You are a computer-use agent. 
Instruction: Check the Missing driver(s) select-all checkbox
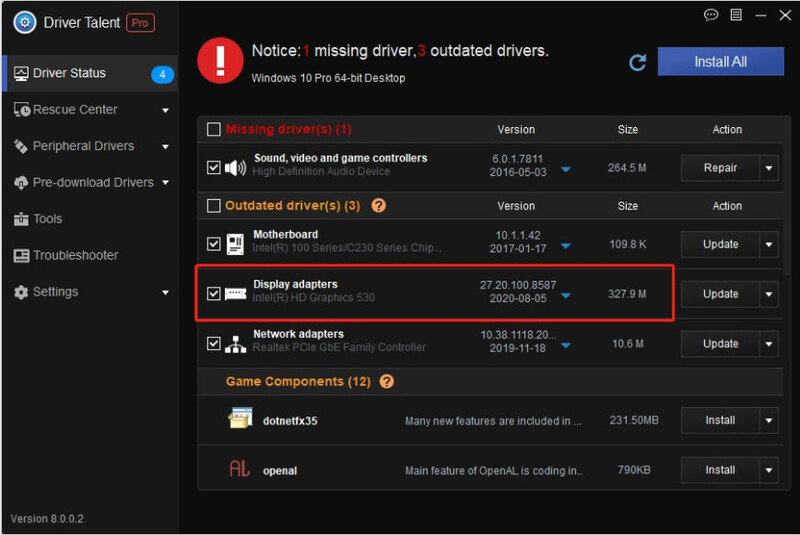click(214, 129)
